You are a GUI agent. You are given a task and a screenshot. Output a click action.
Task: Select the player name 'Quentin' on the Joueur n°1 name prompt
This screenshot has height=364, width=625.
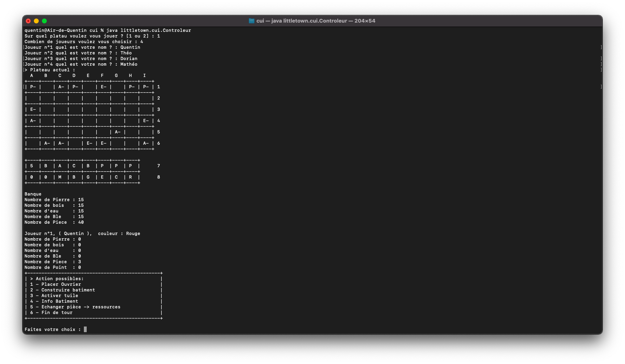pos(130,47)
